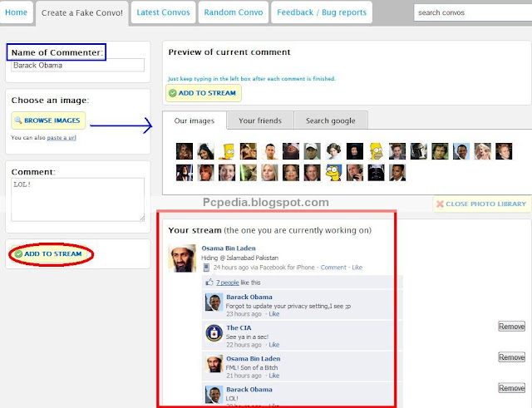Open the 7 people likes link

[228, 283]
